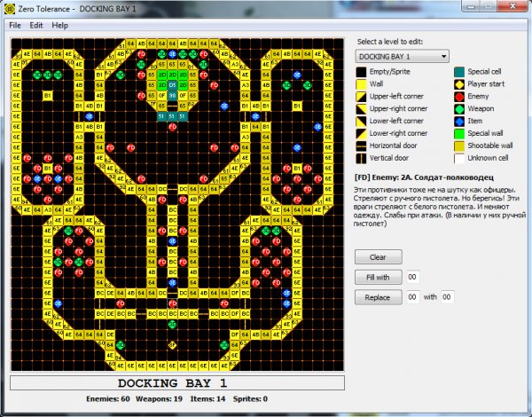Choose the Vertical door tile icon
532x417 pixels.
coord(361,158)
